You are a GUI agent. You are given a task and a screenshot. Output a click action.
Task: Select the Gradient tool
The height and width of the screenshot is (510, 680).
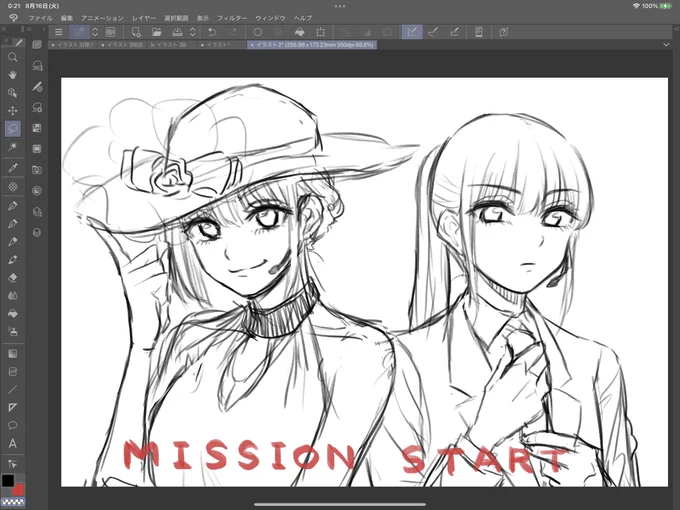pos(13,353)
